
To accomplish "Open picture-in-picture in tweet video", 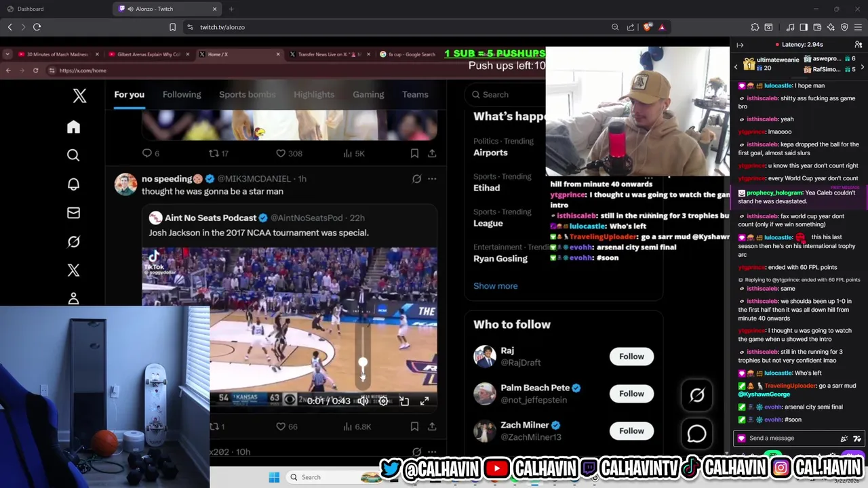I will click(x=404, y=401).
